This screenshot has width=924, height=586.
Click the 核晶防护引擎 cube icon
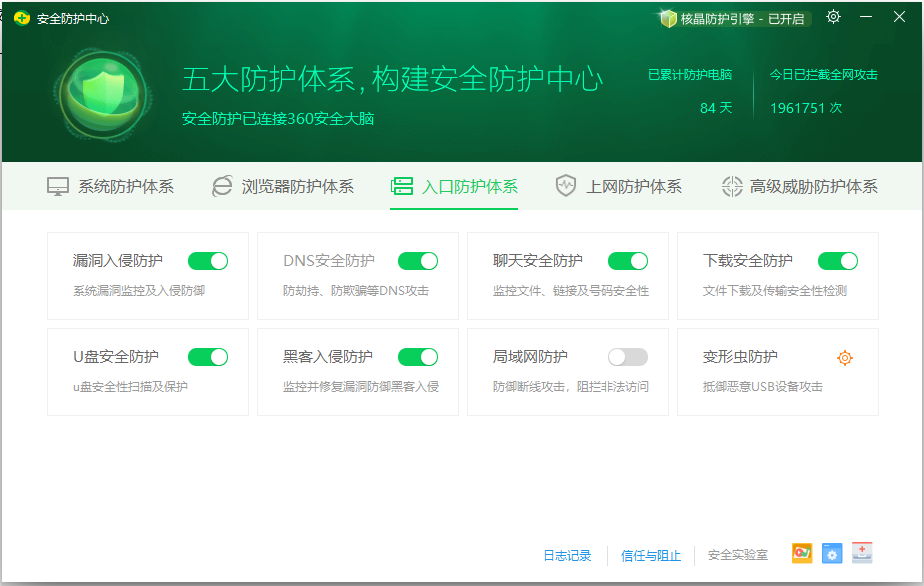click(666, 17)
